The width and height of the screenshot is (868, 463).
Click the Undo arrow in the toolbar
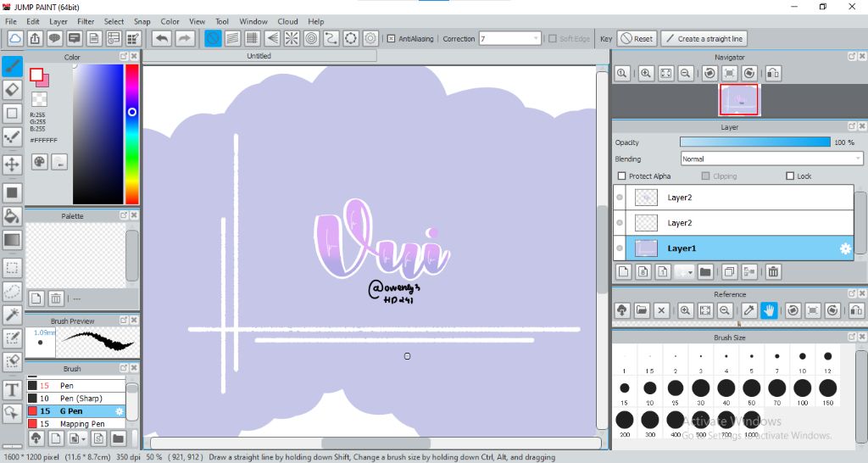point(162,38)
